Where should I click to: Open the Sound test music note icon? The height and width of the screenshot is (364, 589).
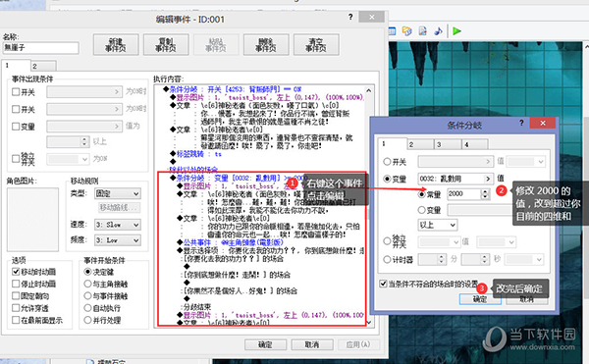pyautogui.click(x=438, y=31)
